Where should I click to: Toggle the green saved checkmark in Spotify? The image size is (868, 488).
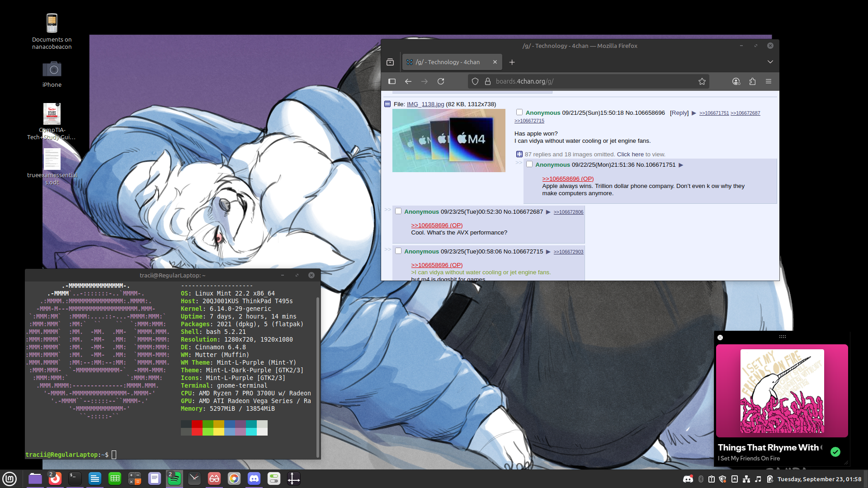(835, 452)
